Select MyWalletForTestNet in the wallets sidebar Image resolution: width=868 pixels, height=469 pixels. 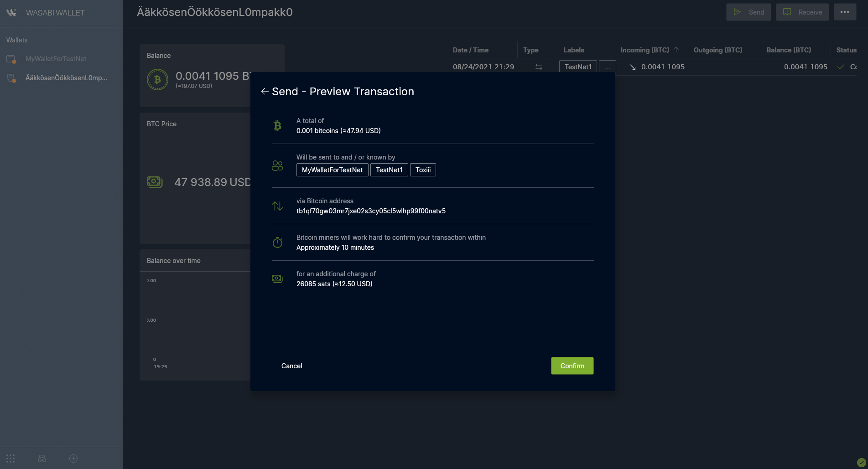56,59
